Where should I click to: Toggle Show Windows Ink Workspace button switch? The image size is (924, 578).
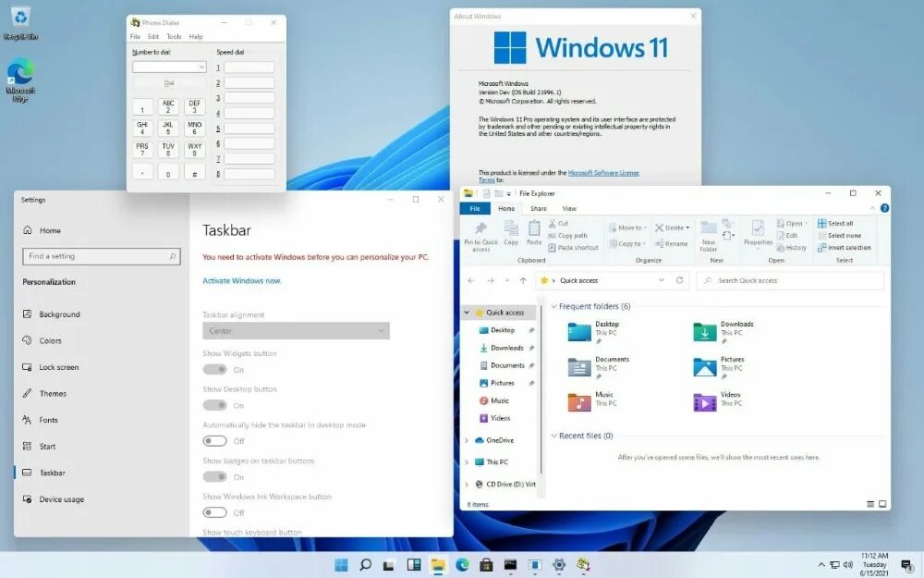pos(214,512)
